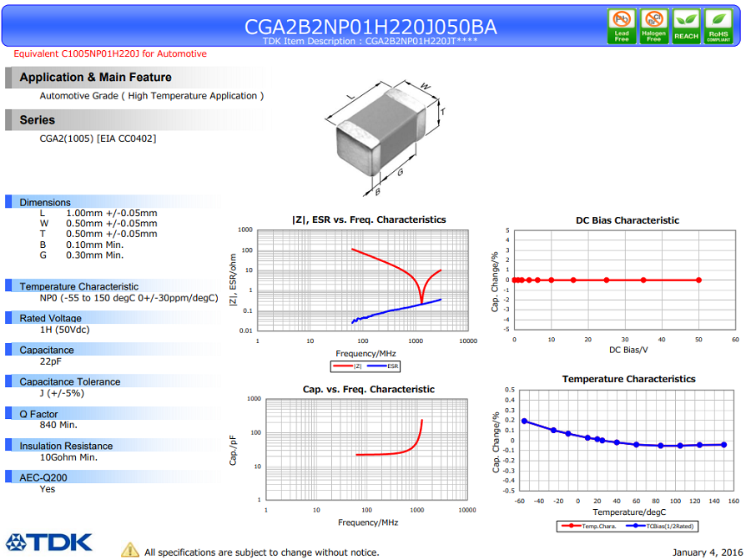
Task: Click the W 0.50mm dimension row
Action: pos(98,224)
